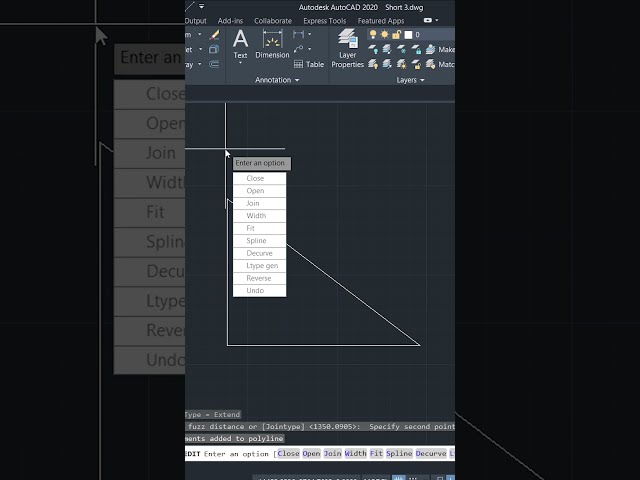The width and height of the screenshot is (640, 480).
Task: Click Fit option in command line
Action: point(376,453)
